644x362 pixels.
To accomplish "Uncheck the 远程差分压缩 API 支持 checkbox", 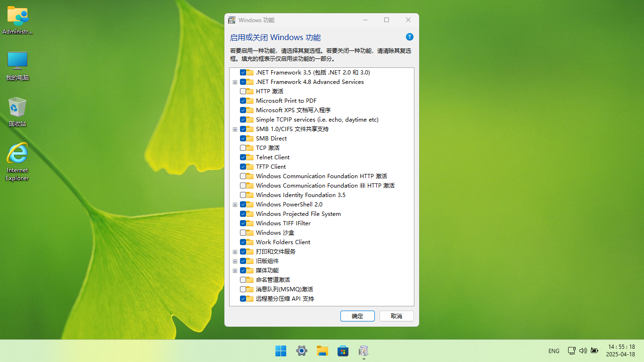I will (x=243, y=298).
